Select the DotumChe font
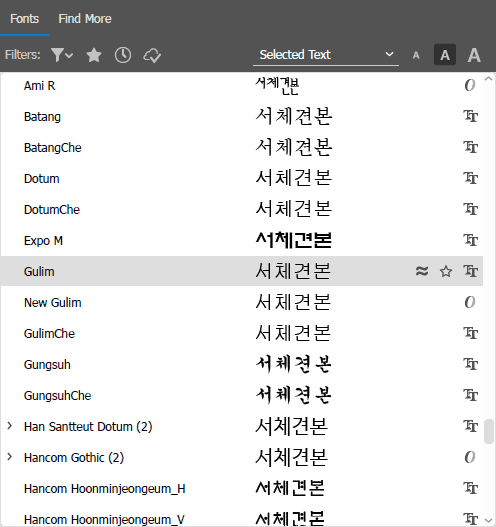496x527 pixels. (x=52, y=210)
